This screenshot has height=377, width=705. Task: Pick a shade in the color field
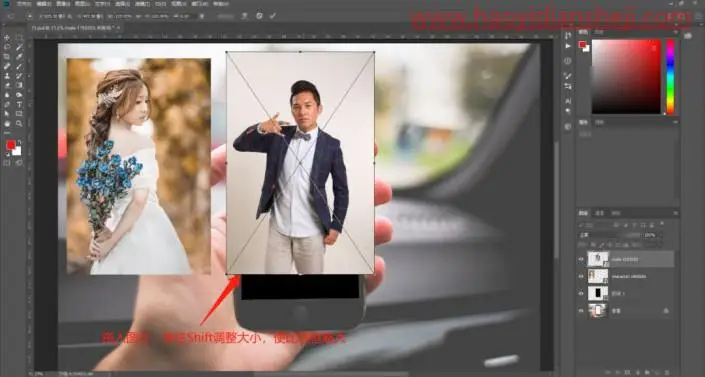coord(626,76)
